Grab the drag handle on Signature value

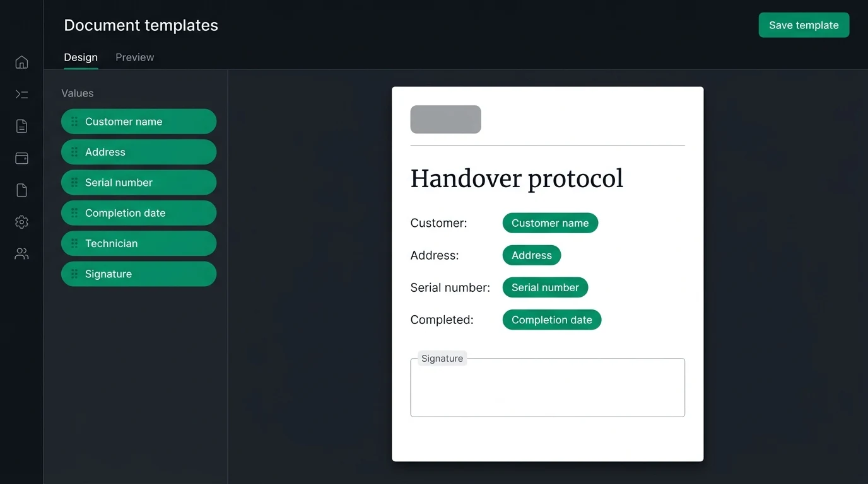coord(74,274)
